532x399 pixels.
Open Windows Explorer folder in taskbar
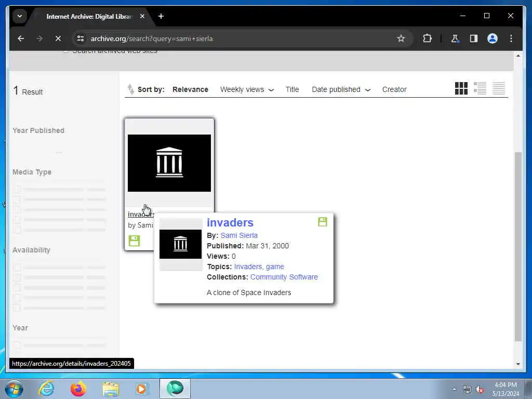(111, 389)
